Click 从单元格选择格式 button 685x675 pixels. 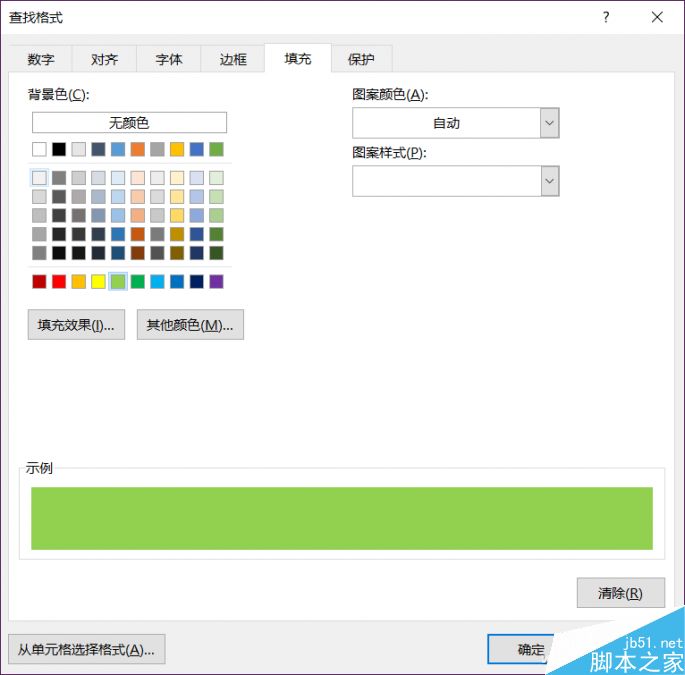(x=86, y=649)
